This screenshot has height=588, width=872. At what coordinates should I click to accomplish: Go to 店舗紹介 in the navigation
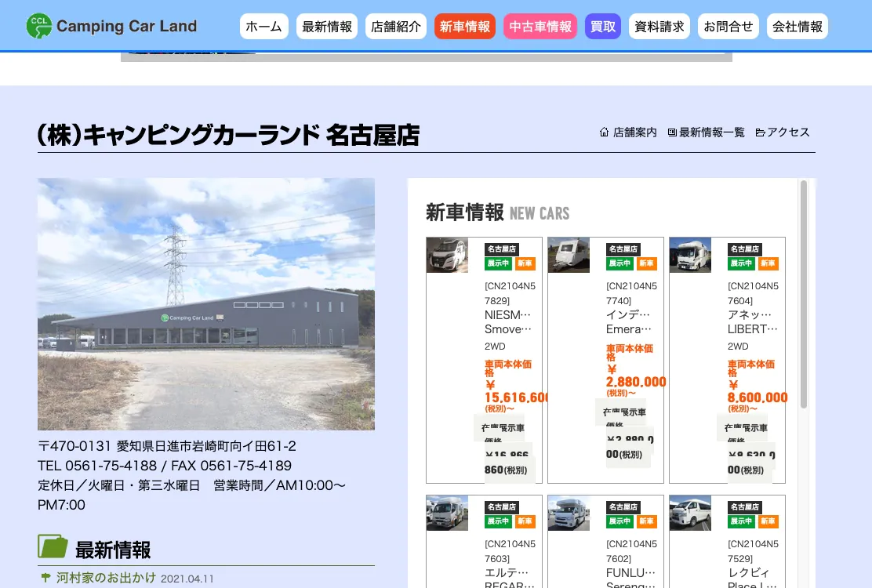click(396, 26)
